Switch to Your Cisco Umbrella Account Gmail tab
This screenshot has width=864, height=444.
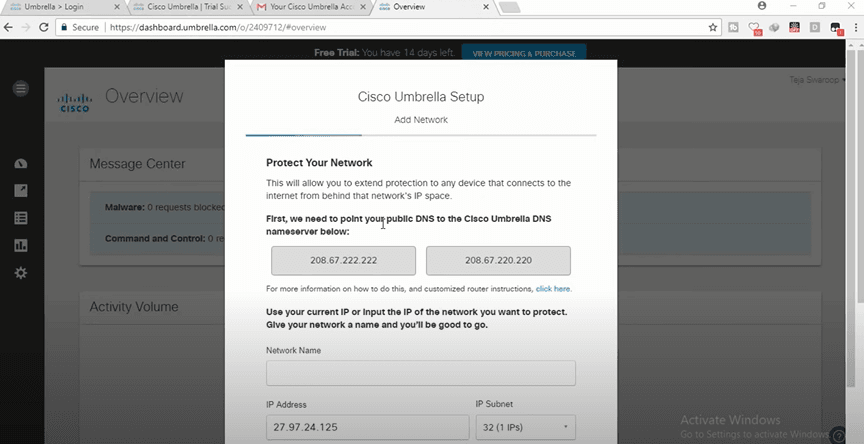pos(312,7)
